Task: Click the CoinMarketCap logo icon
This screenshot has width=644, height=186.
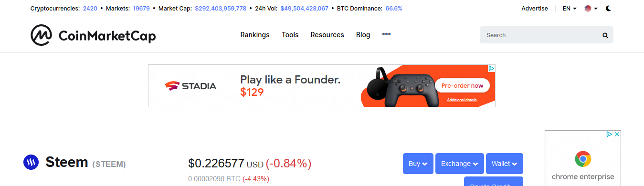Action: [x=42, y=35]
